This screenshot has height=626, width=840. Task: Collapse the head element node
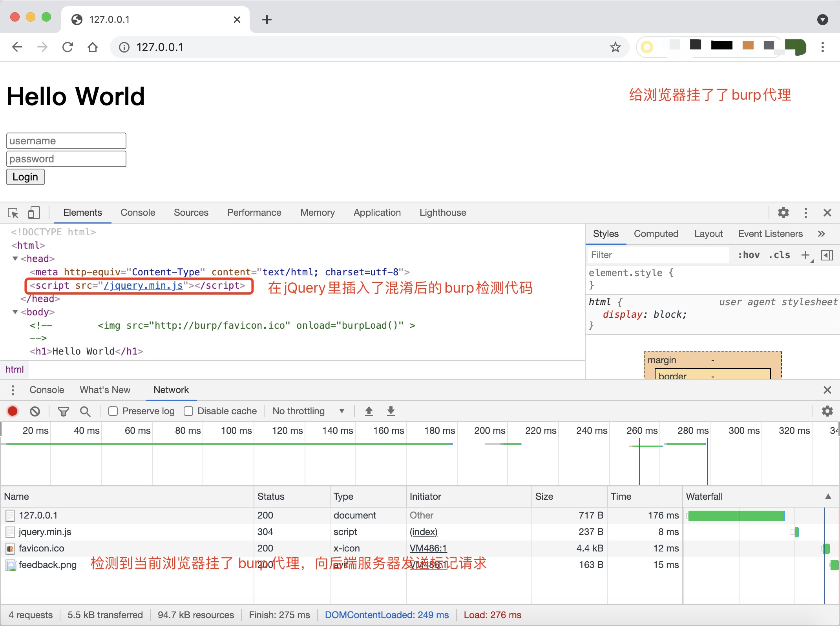coord(15,258)
